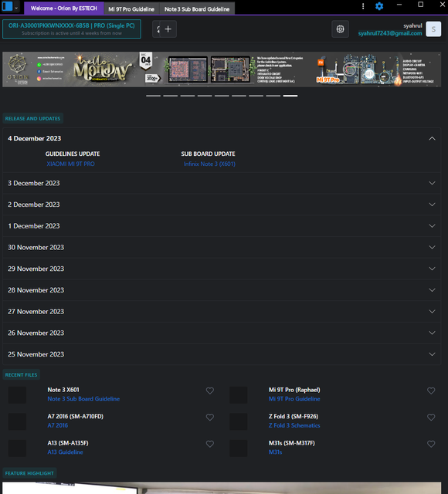Open the A7 2016 file thumbnail
448x494 pixels.
pos(17,421)
